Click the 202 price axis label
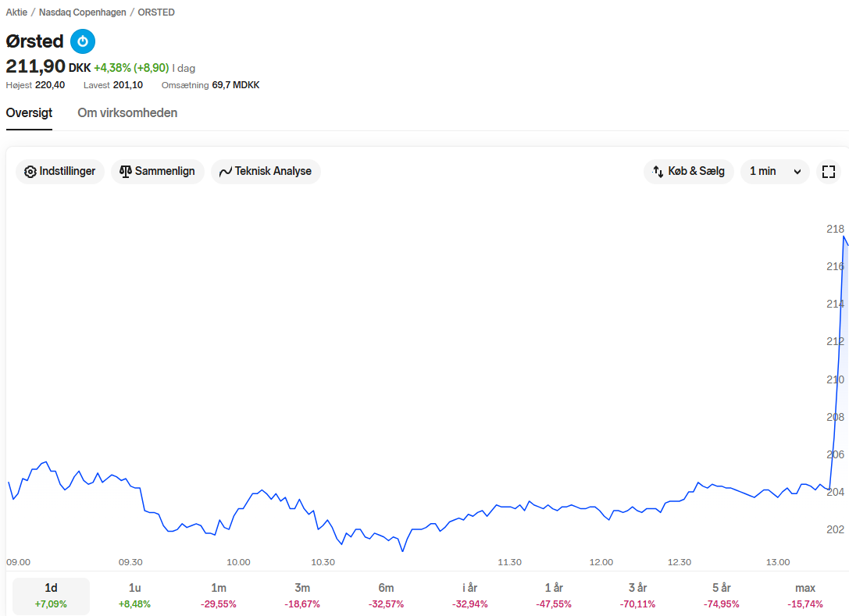The width and height of the screenshot is (849, 616). pyautogui.click(x=835, y=529)
